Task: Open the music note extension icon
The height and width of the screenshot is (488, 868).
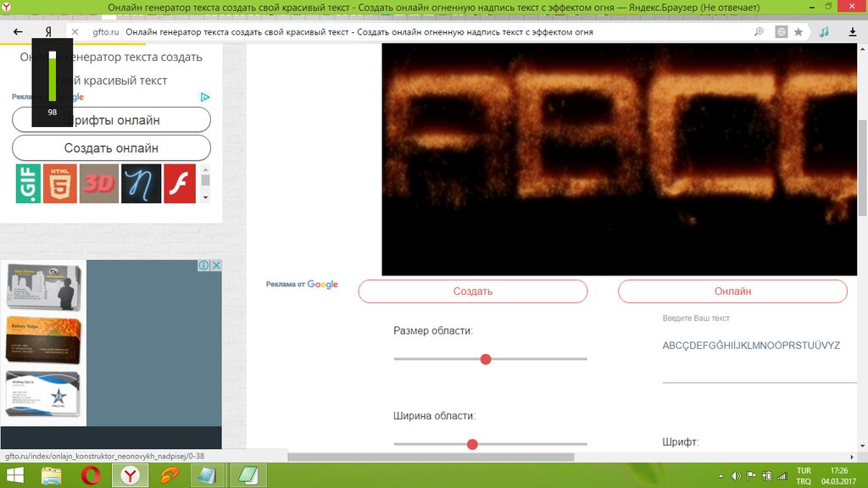Action: (x=824, y=32)
